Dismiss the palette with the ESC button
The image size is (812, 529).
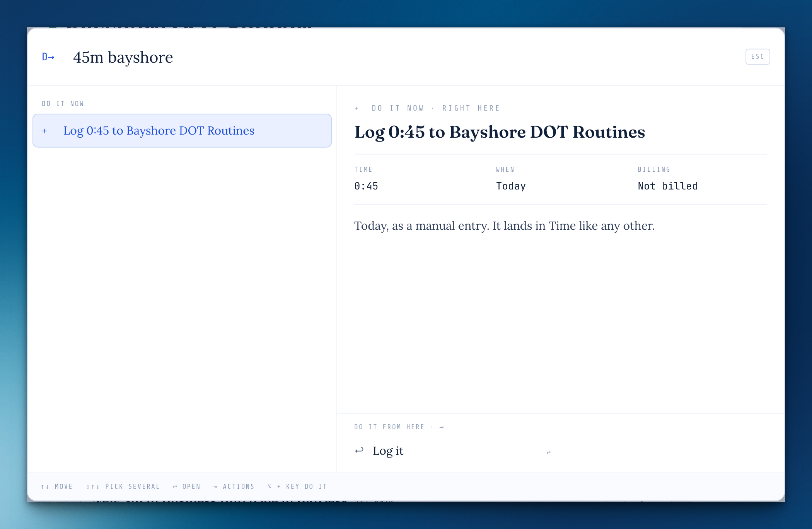[757, 57]
